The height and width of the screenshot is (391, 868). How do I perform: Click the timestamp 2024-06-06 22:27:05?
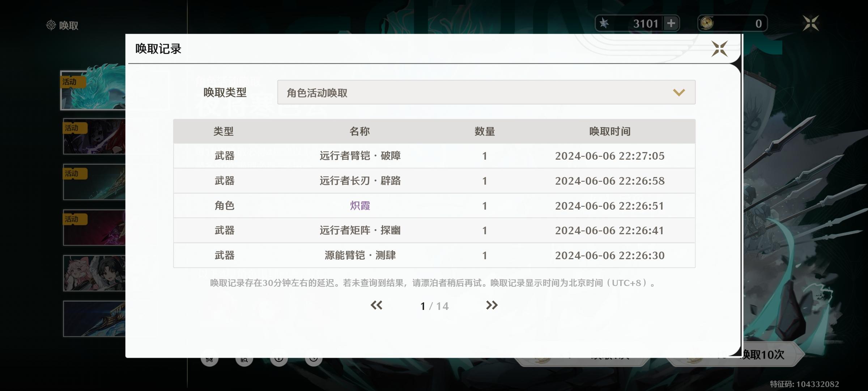click(x=610, y=156)
